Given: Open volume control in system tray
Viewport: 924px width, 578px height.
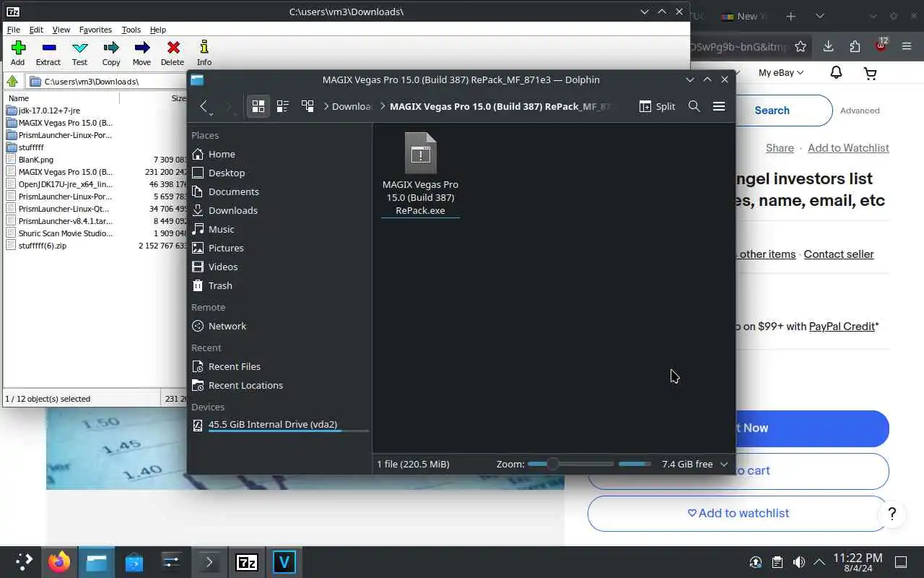Looking at the screenshot, I should (x=798, y=562).
